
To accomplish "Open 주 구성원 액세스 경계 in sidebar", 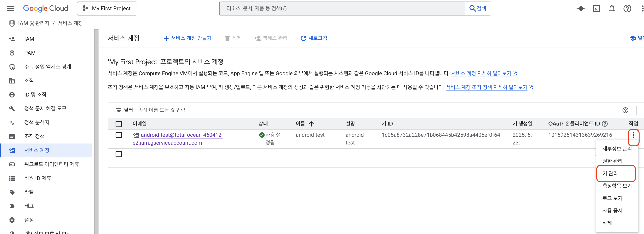I will 46,67.
